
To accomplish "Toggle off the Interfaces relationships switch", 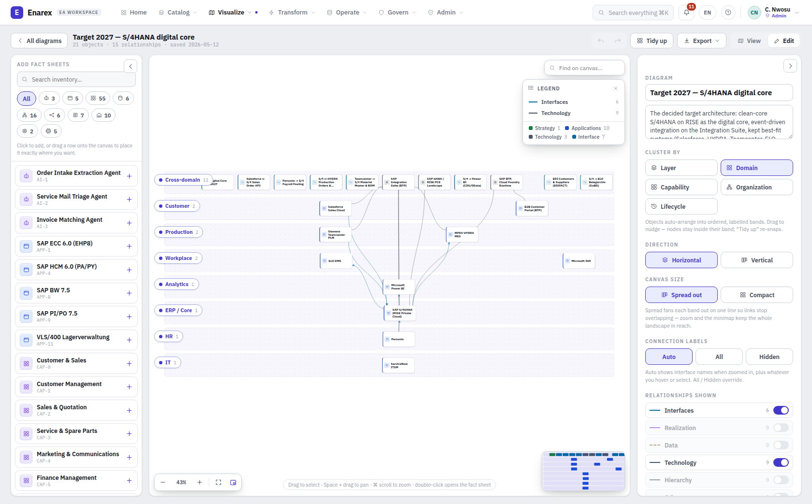I will pos(781,410).
